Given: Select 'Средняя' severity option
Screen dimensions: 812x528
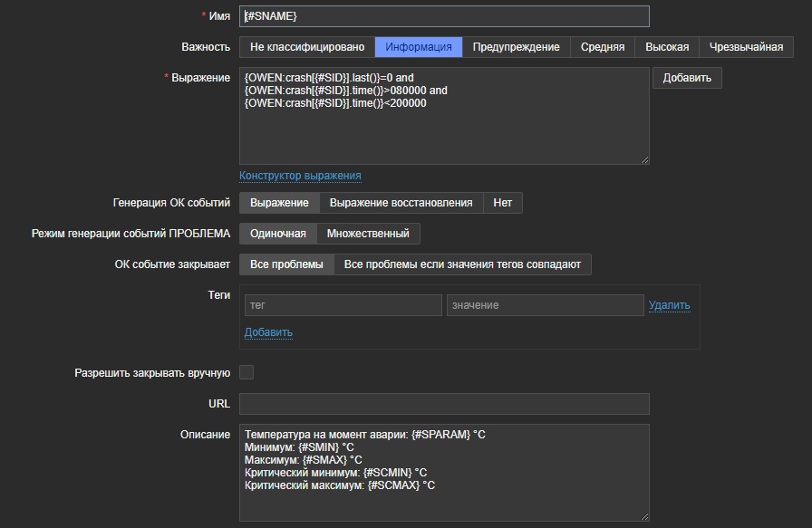Looking at the screenshot, I should pyautogui.click(x=603, y=47).
